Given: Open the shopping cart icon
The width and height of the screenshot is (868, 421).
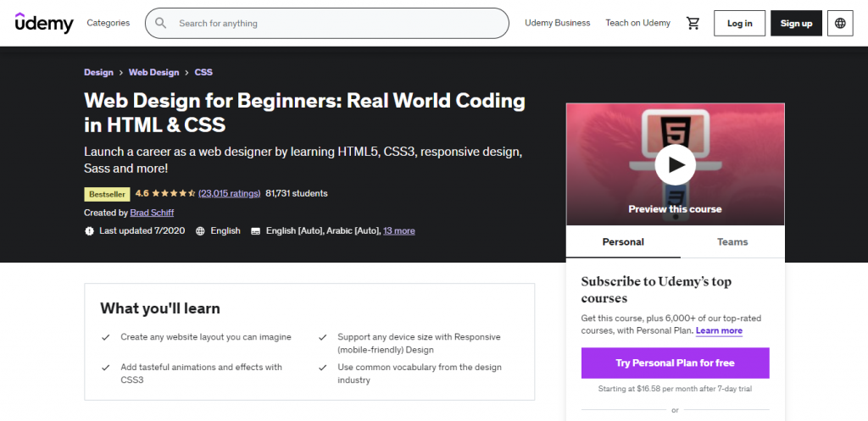Looking at the screenshot, I should pyautogui.click(x=693, y=23).
